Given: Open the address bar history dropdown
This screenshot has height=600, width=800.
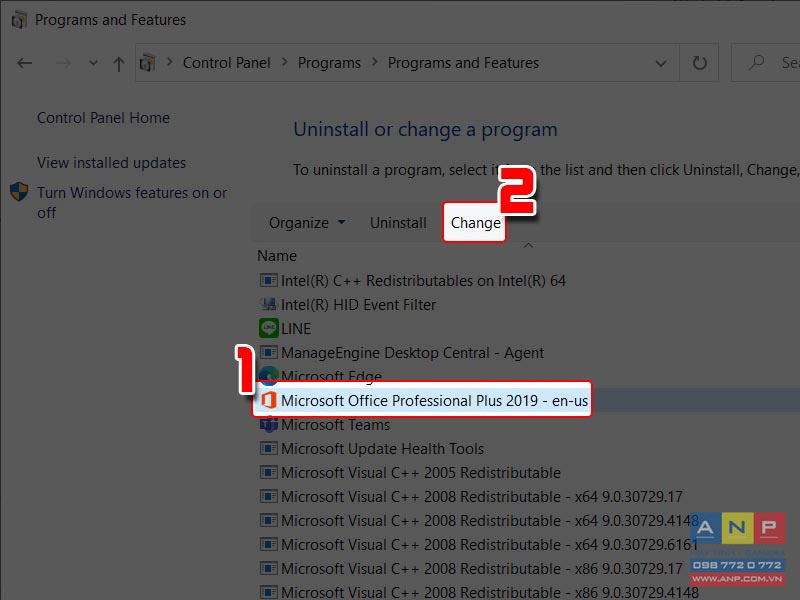Looking at the screenshot, I should (x=661, y=64).
